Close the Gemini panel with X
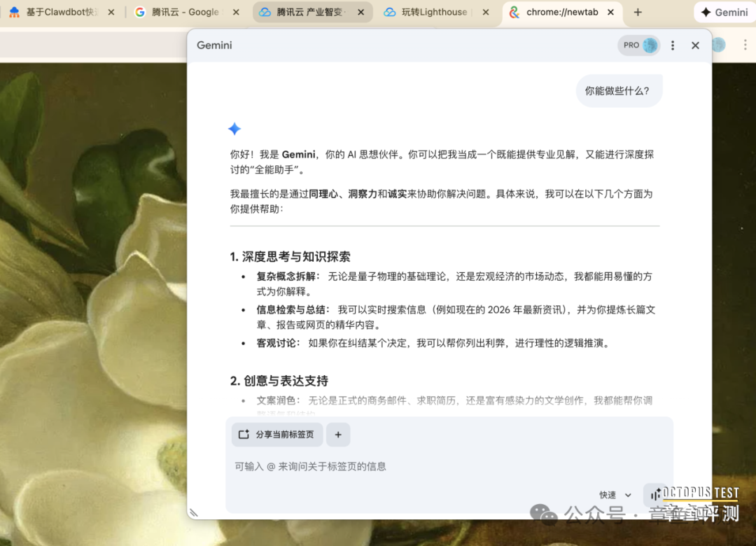 tap(695, 45)
